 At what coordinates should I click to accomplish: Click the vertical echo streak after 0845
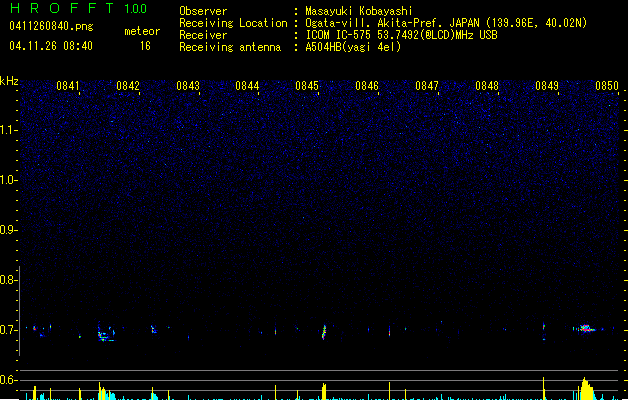click(324, 332)
